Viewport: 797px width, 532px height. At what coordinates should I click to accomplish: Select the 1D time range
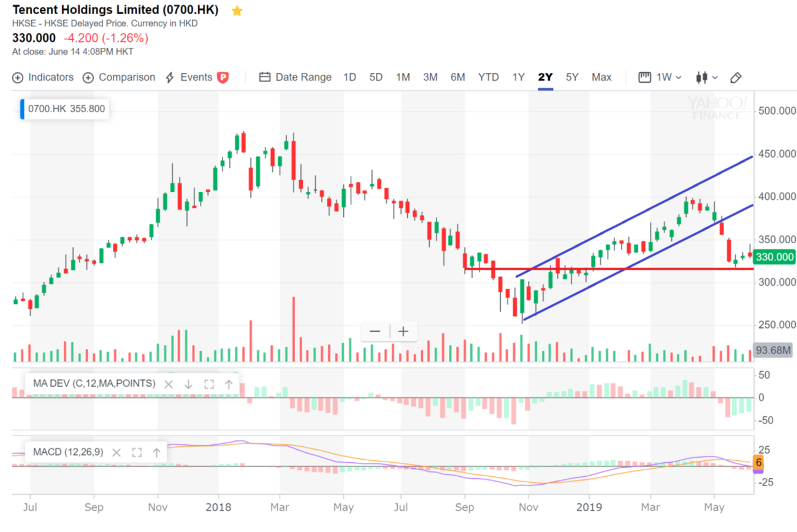pyautogui.click(x=349, y=77)
